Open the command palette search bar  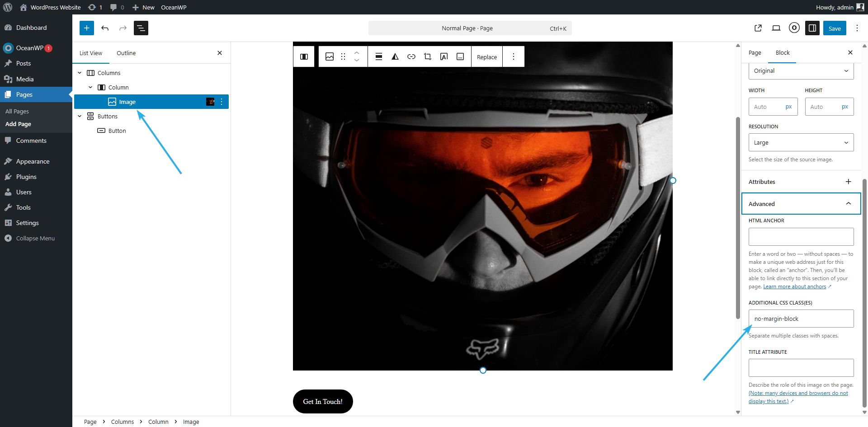pyautogui.click(x=470, y=28)
